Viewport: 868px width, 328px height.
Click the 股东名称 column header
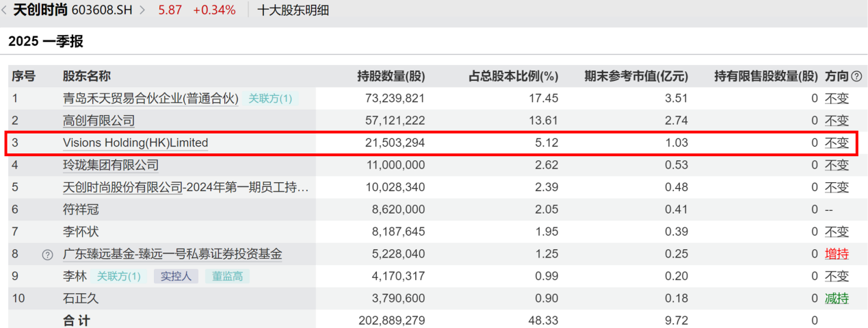87,77
